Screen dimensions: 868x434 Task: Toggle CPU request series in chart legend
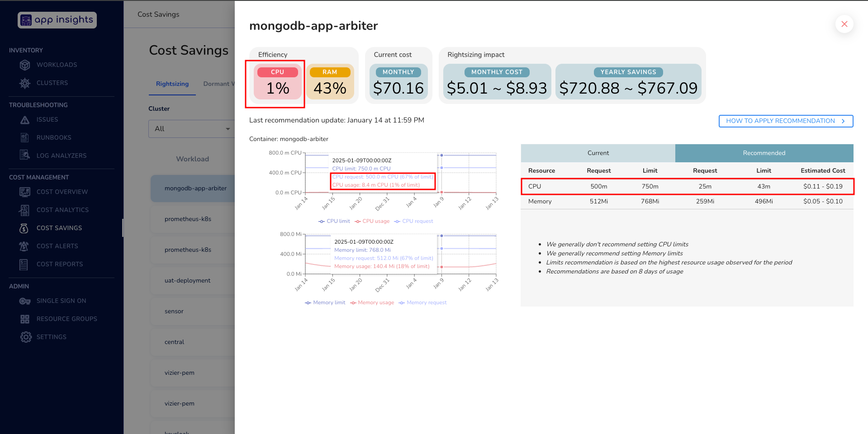tap(413, 222)
